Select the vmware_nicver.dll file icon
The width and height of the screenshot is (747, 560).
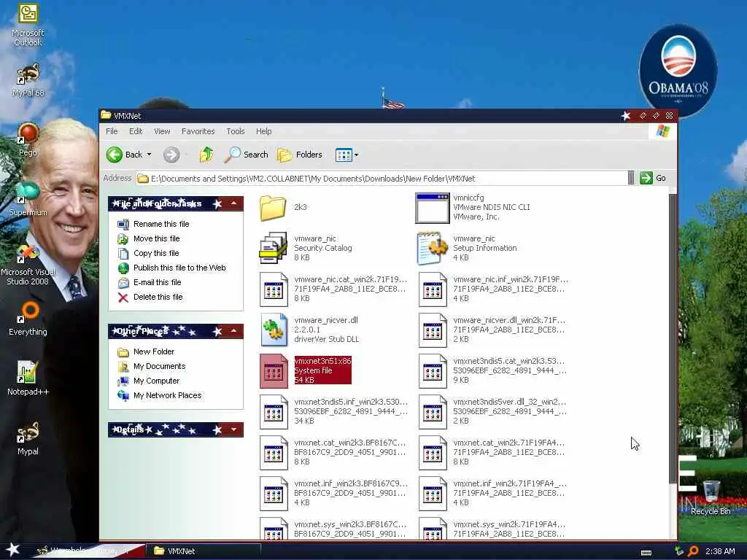pos(274,330)
